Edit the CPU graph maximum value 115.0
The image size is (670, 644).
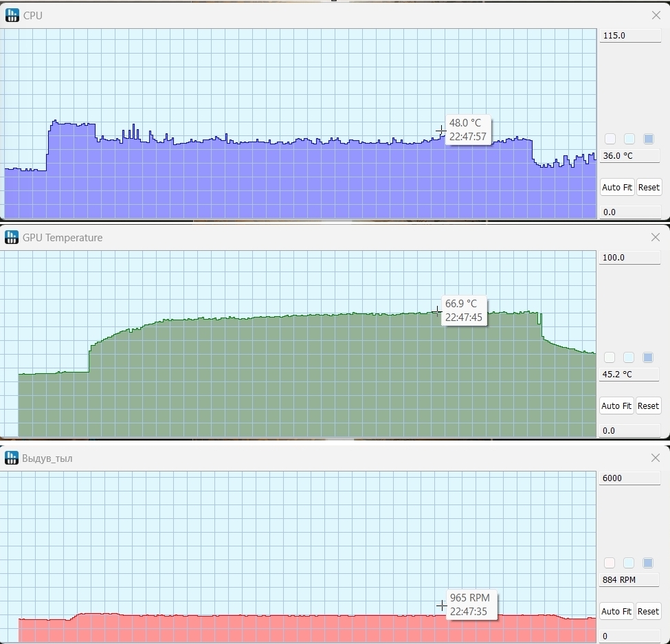click(630, 36)
